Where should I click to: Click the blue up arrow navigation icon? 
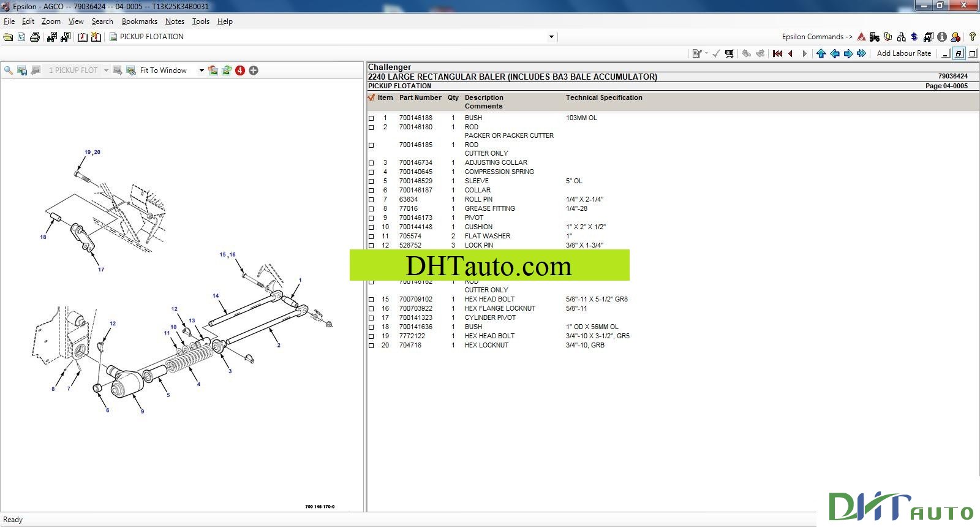tap(821, 54)
